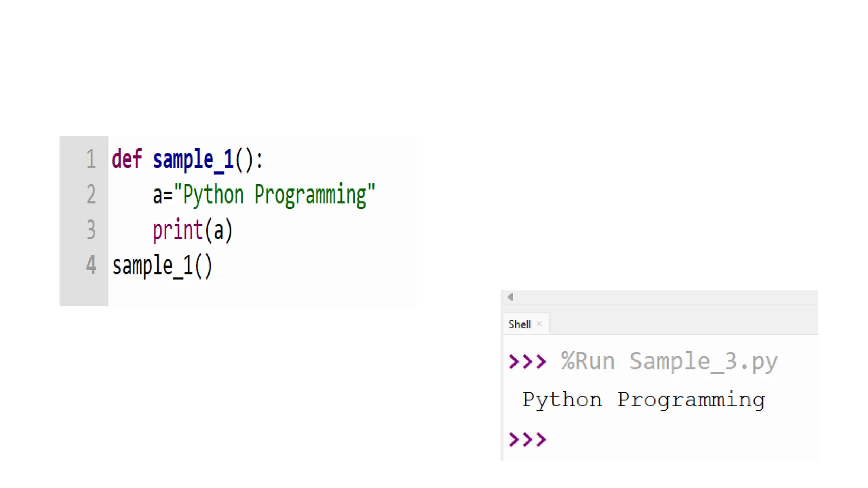Click the (a) argument after print
The image size is (868, 488).
[x=219, y=231]
